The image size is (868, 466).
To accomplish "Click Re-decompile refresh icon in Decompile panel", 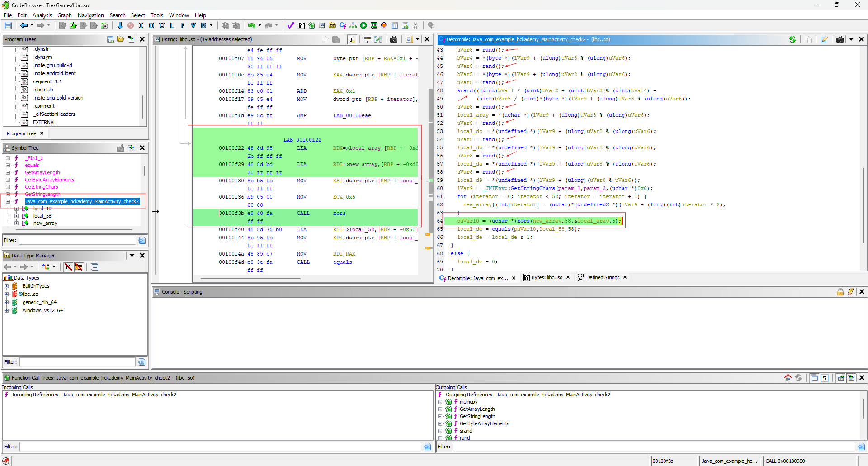I will point(793,39).
